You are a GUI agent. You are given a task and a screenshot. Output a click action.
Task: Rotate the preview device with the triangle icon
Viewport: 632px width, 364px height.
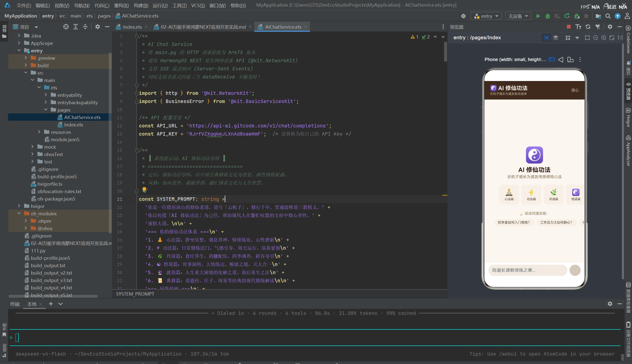coord(561,60)
